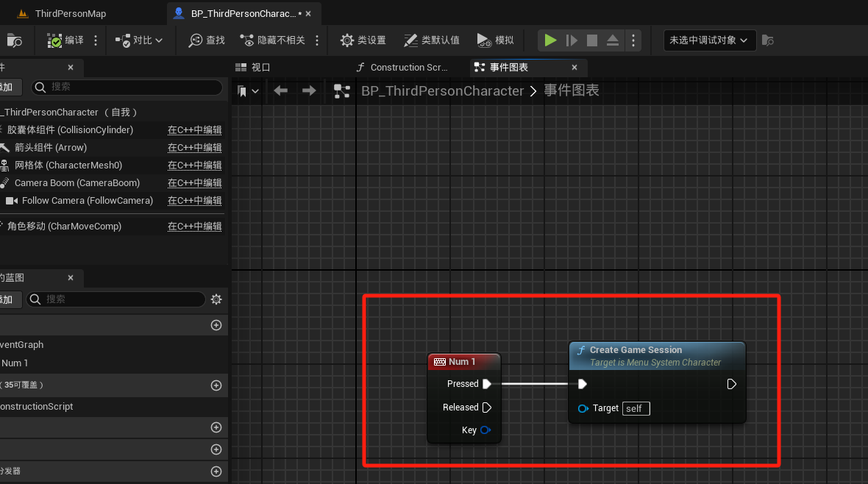Screen dimensions: 868x484
Task: Navigate forward in graph history
Action: point(309,90)
